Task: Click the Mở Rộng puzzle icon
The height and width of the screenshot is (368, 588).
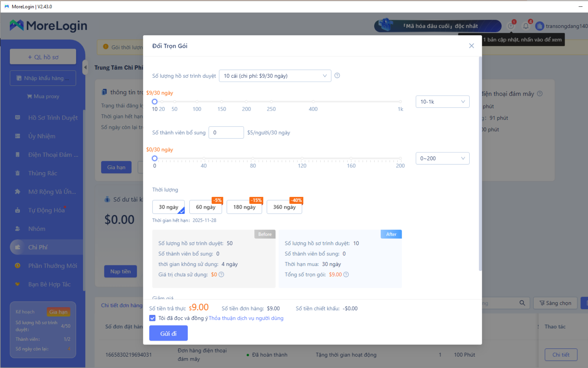Action: (17, 192)
